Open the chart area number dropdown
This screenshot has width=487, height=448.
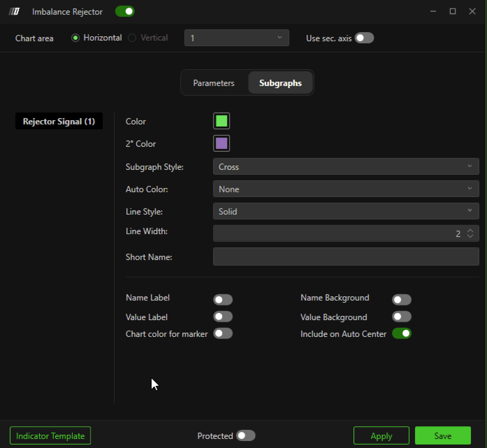[237, 38]
